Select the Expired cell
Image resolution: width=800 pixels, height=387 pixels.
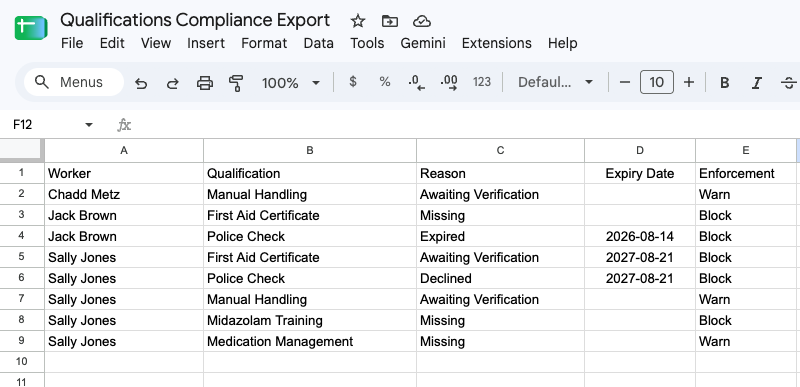pyautogui.click(x=500, y=237)
